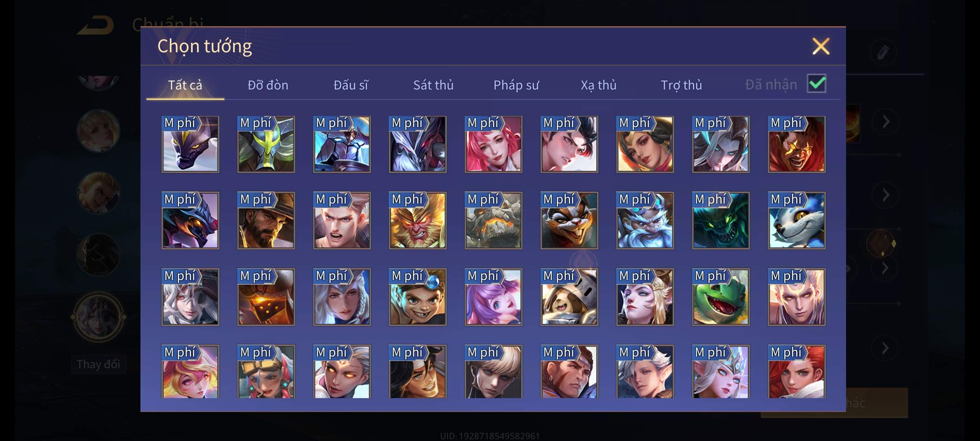980x441 pixels.
Task: Filter heroes by Sát thủ tab
Action: click(x=433, y=85)
